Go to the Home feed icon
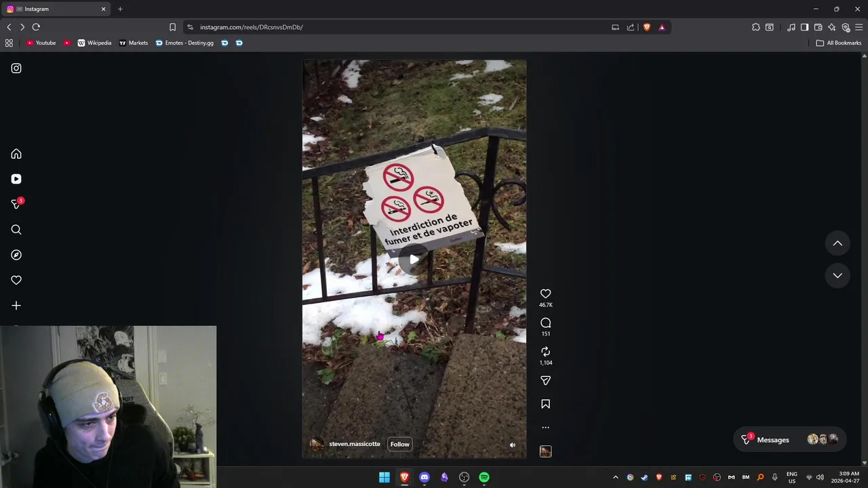This screenshot has width=868, height=488. point(16,154)
